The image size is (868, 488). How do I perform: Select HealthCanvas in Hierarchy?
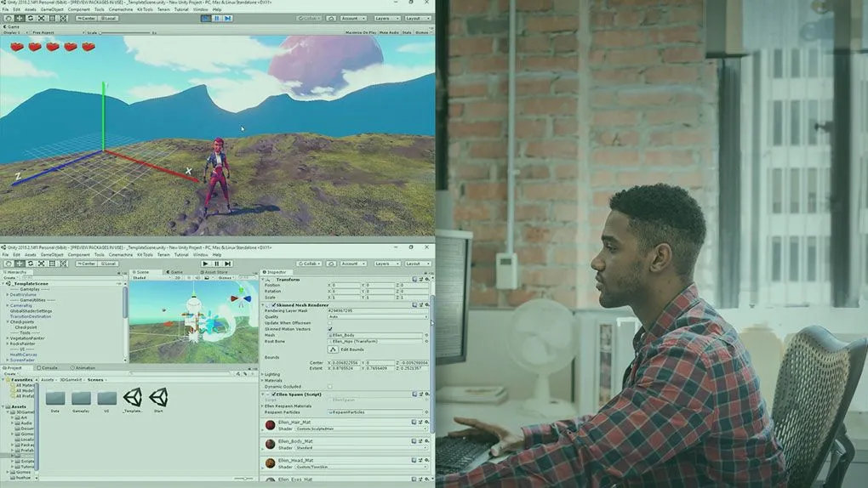[x=23, y=355]
